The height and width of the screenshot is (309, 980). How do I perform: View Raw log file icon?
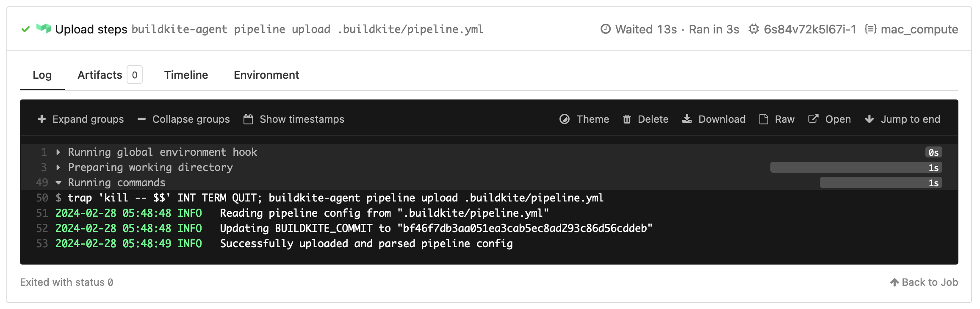(x=764, y=119)
